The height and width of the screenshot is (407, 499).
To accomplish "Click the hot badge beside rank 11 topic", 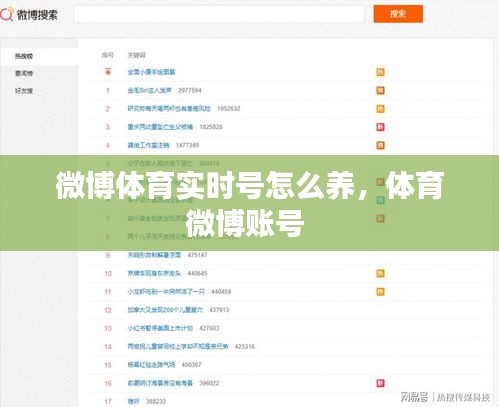I will tap(380, 292).
